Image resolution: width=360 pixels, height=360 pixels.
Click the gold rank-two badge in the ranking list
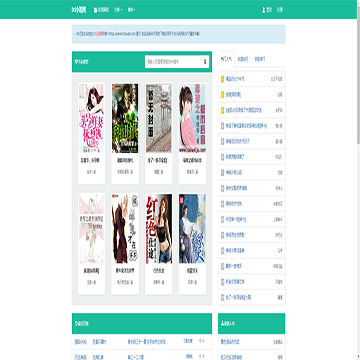click(223, 95)
